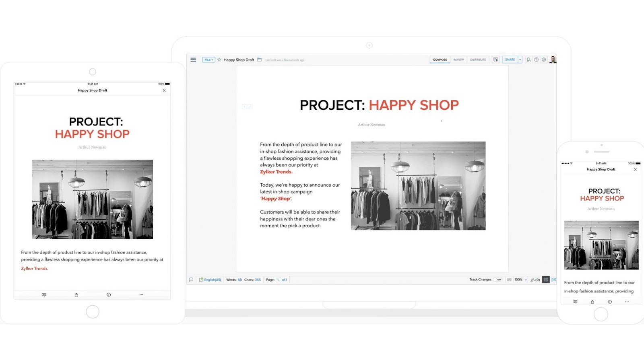This screenshot has width=644, height=362.
Task: Turn on Track Changes
Action: point(497,279)
